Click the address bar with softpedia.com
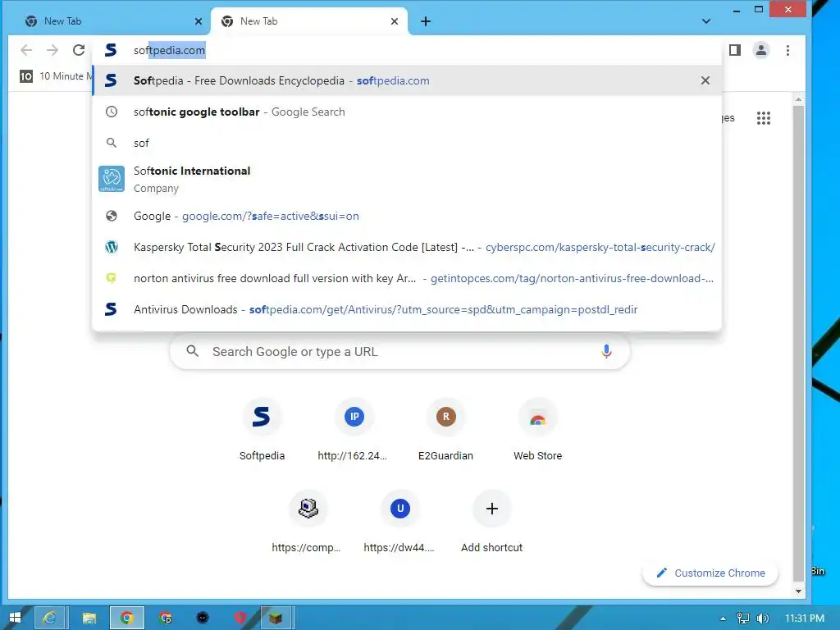Screen dimensions: 840x630 click(x=407, y=50)
